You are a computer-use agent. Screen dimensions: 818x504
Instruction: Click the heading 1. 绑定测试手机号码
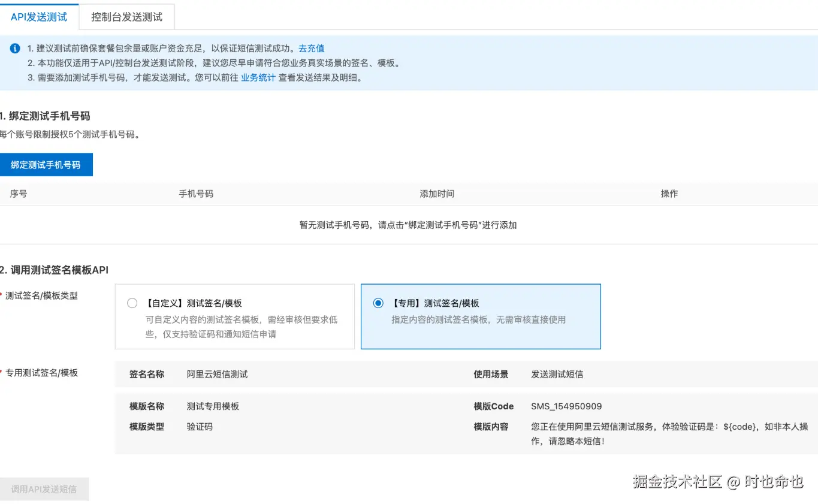45,116
